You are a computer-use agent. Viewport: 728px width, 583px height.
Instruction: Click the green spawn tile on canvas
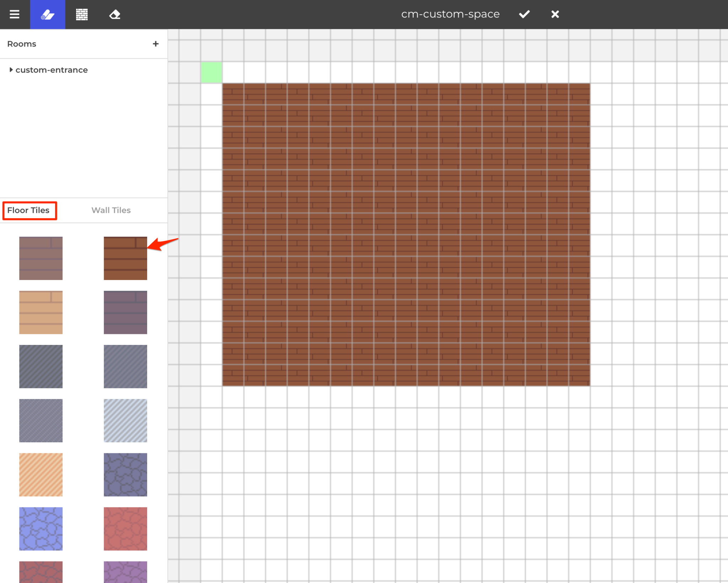[212, 72]
